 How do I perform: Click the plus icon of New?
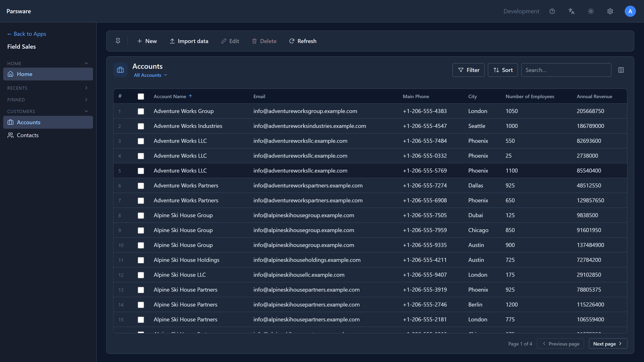pyautogui.click(x=139, y=41)
